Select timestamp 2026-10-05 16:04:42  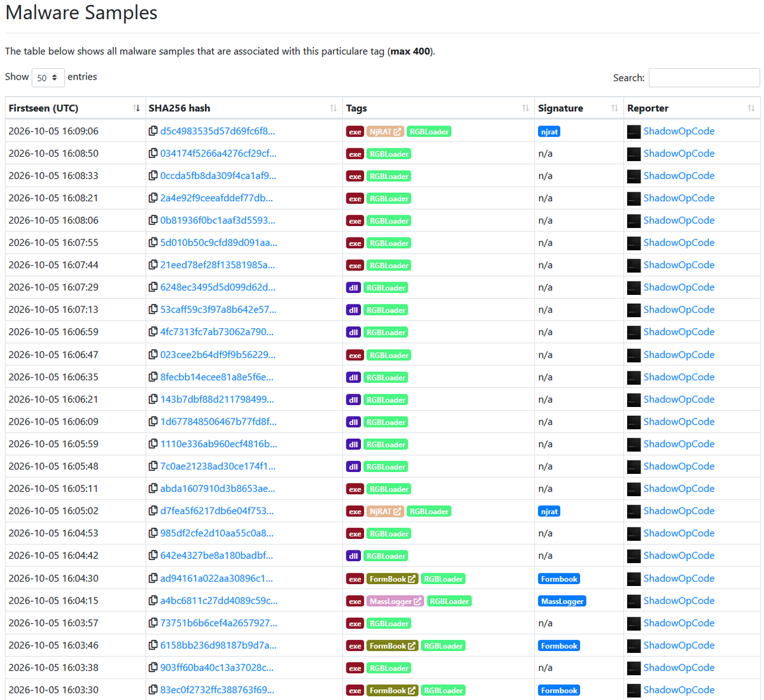point(53,555)
